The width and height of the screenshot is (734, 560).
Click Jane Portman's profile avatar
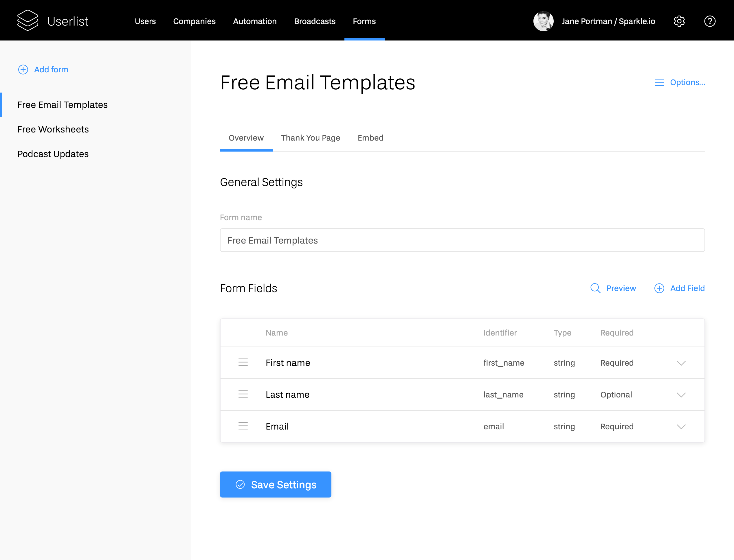click(x=543, y=21)
